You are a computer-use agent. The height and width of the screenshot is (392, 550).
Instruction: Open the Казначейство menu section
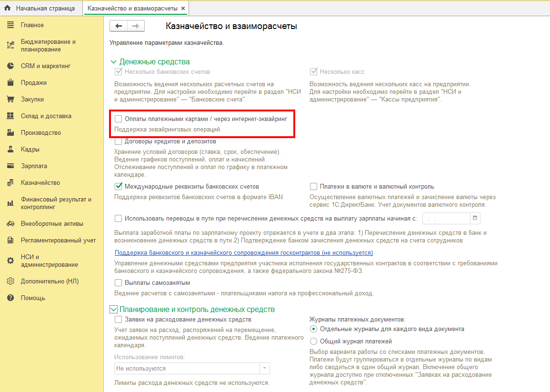point(40,182)
